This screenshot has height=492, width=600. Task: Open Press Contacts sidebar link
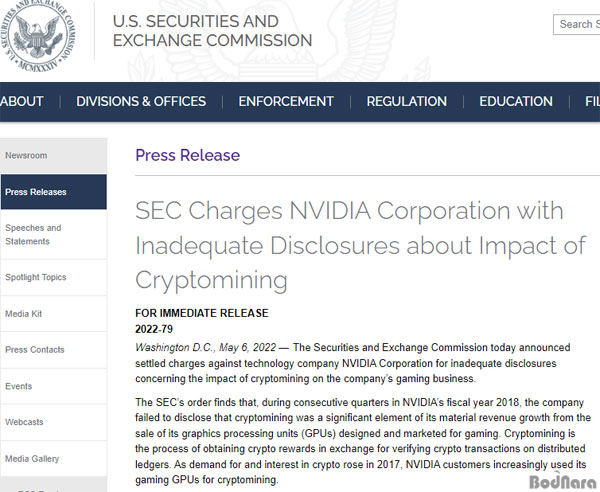pyautogui.click(x=54, y=350)
